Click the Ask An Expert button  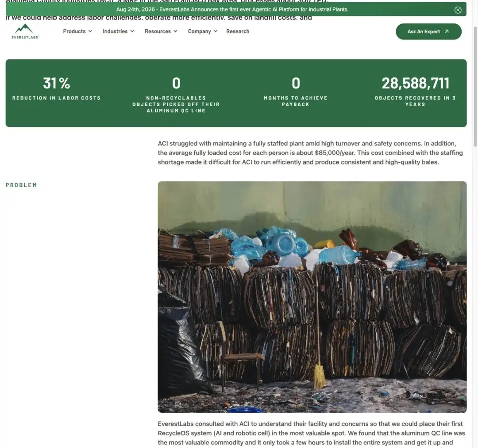tap(428, 31)
